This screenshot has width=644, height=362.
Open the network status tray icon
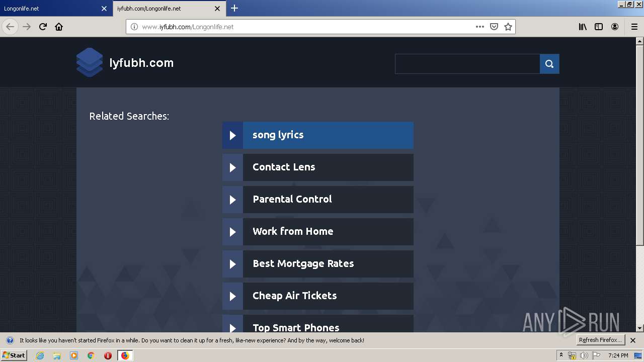pyautogui.click(x=572, y=355)
